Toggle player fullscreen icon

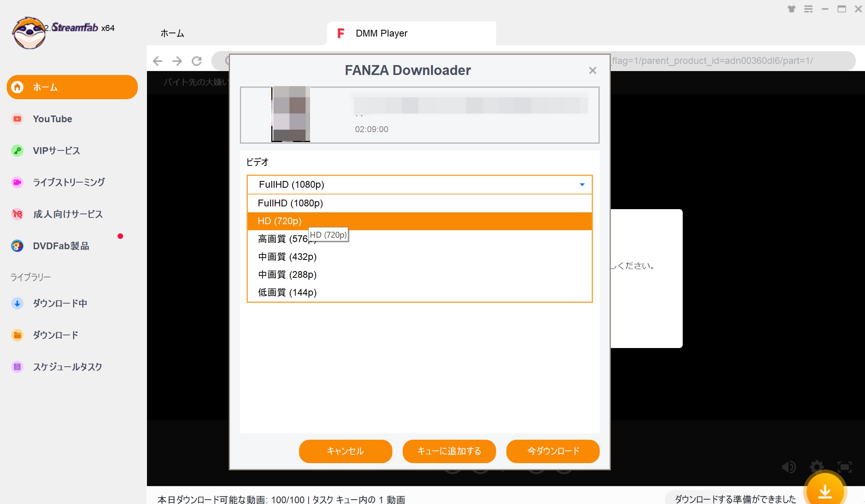click(x=844, y=467)
